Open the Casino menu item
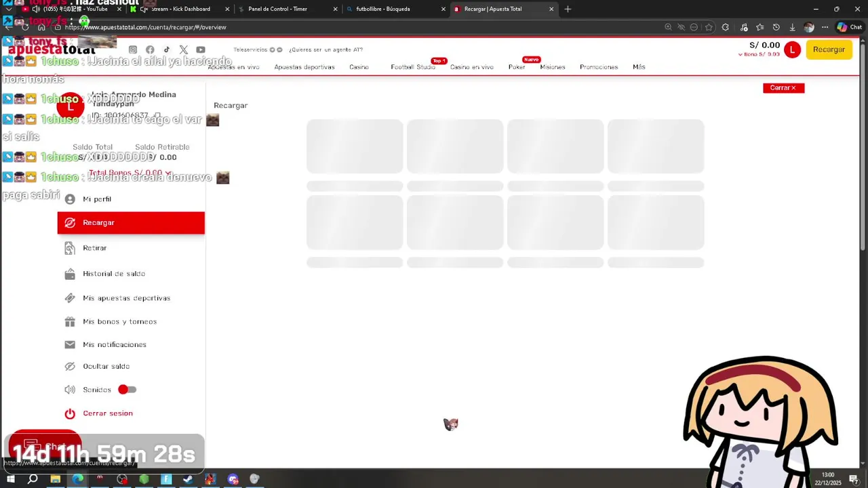This screenshot has height=488, width=868. click(x=359, y=67)
